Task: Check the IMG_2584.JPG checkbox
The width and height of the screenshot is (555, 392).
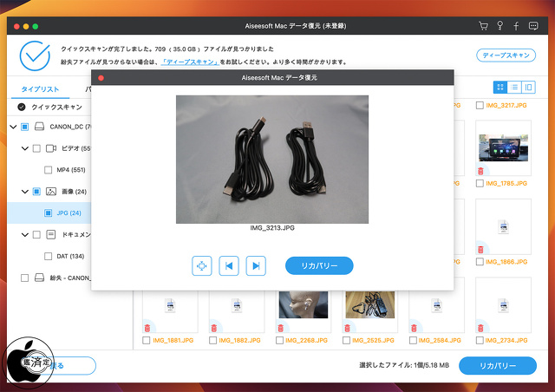Action: [413, 340]
